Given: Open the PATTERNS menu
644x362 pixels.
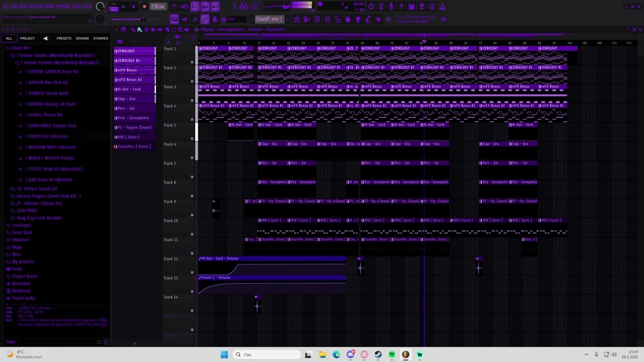Looking at the screenshot, I should coord(36,7).
